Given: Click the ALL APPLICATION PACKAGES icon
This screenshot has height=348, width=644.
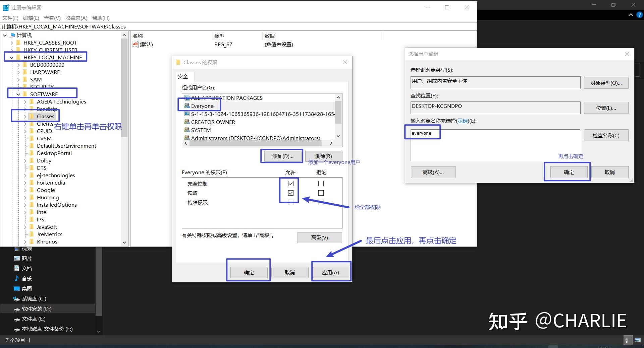Looking at the screenshot, I should (x=187, y=98).
